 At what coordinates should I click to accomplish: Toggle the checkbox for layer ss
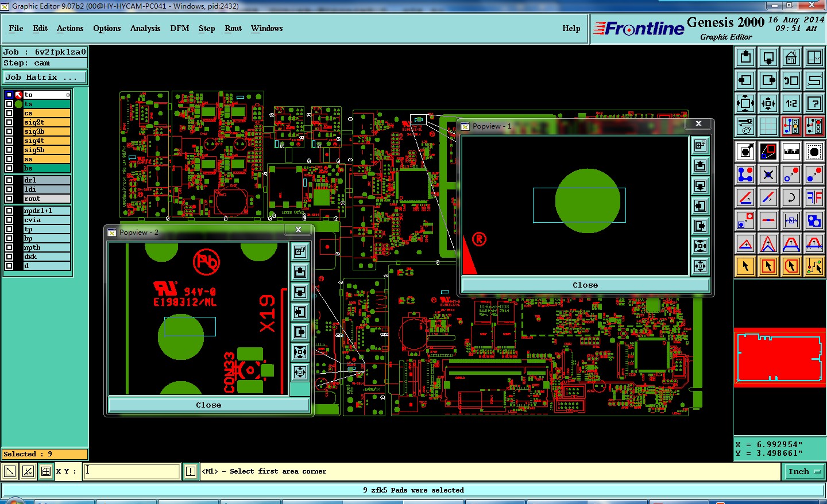pos(9,159)
